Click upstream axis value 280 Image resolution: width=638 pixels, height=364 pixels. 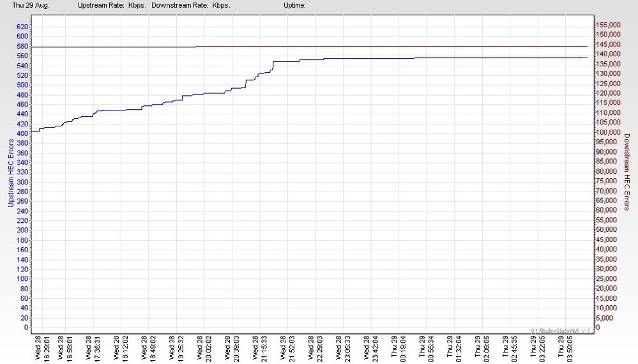pyautogui.click(x=22, y=192)
